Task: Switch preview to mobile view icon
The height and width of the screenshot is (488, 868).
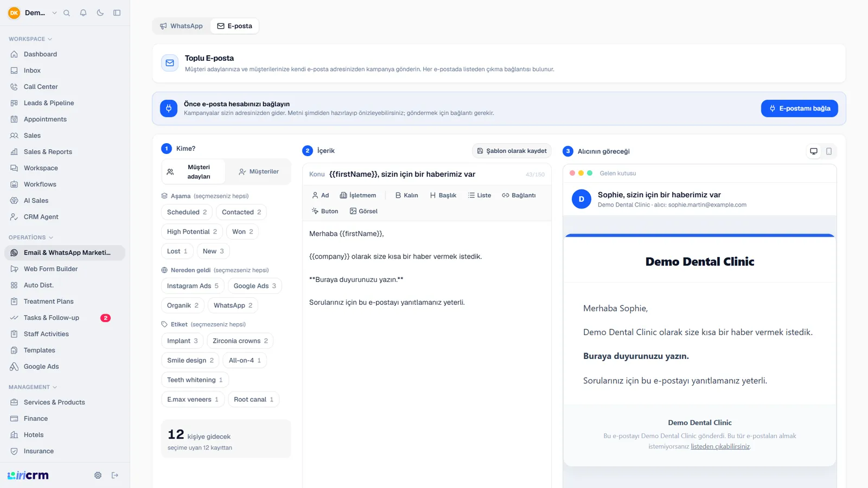Action: (829, 151)
